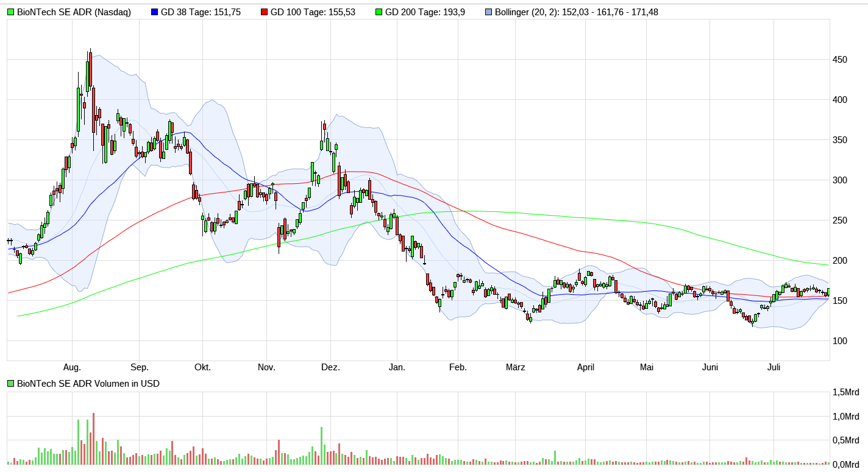This screenshot has height=472, width=868.
Task: Select the 'GD 200 Tage: 193,9' legend label
Action: 425,12
